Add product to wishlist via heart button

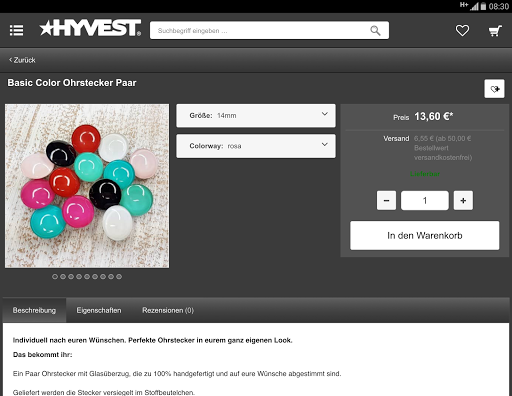point(494,89)
